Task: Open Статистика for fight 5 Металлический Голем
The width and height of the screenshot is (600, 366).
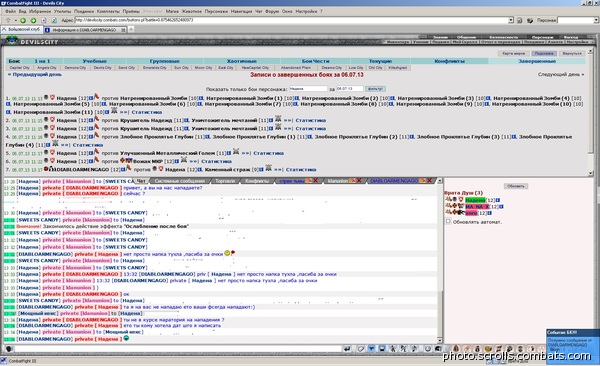Action: (269, 153)
